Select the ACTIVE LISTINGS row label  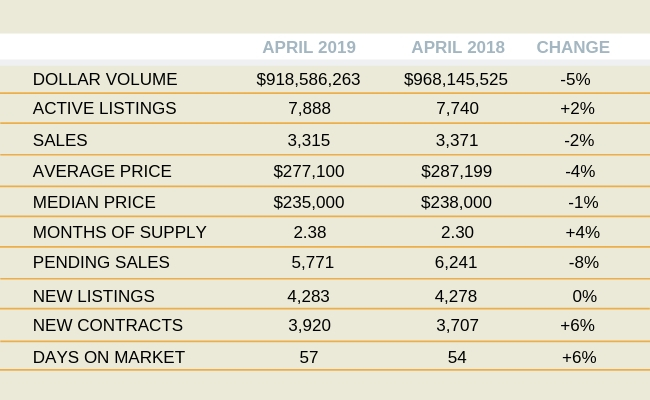pos(104,108)
